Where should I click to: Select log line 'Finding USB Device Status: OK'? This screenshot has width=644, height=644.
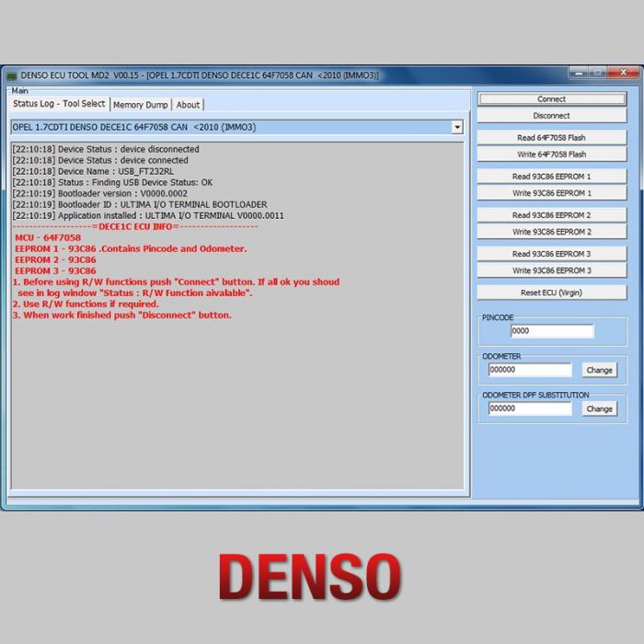[112, 182]
